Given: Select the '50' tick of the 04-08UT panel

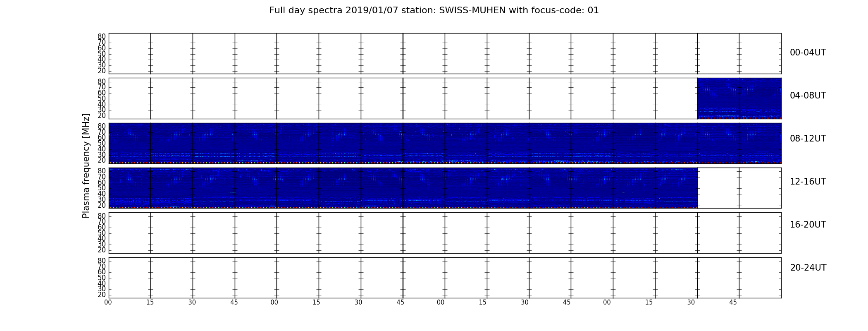Looking at the screenshot, I should click(102, 98).
